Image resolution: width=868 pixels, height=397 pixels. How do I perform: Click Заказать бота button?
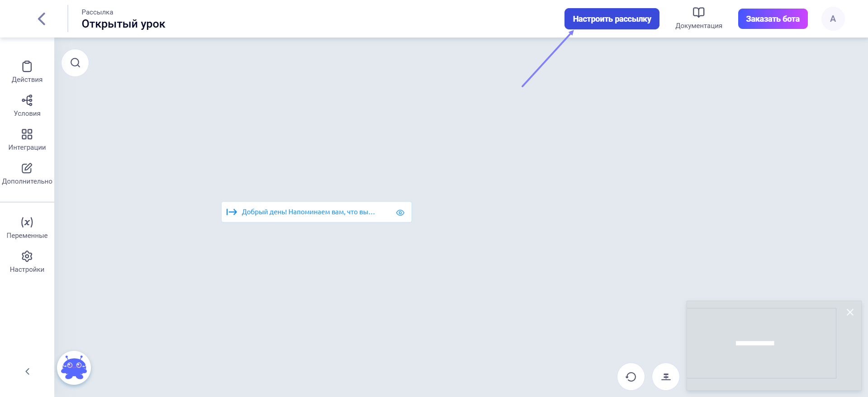click(773, 19)
